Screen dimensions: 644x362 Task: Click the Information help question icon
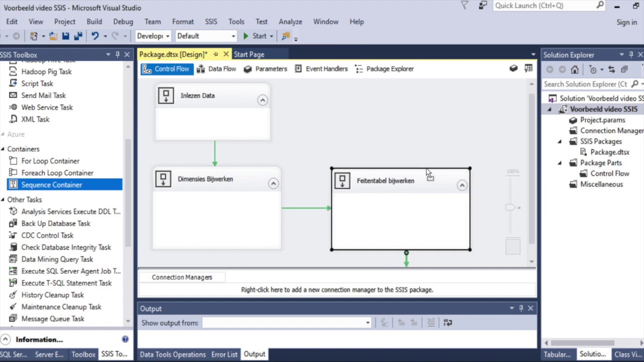(x=125, y=339)
